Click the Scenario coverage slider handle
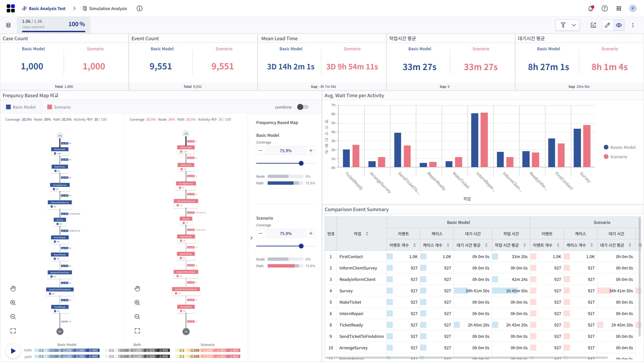The image size is (644, 362). pyautogui.click(x=301, y=246)
